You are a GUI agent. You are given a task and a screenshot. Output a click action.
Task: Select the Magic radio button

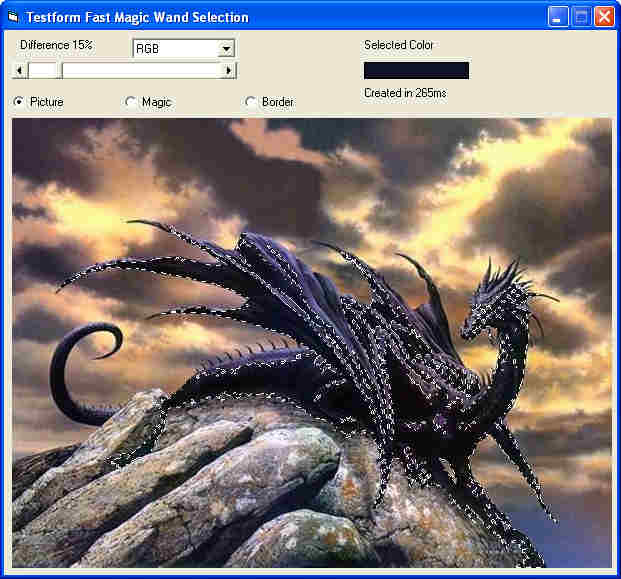click(131, 102)
